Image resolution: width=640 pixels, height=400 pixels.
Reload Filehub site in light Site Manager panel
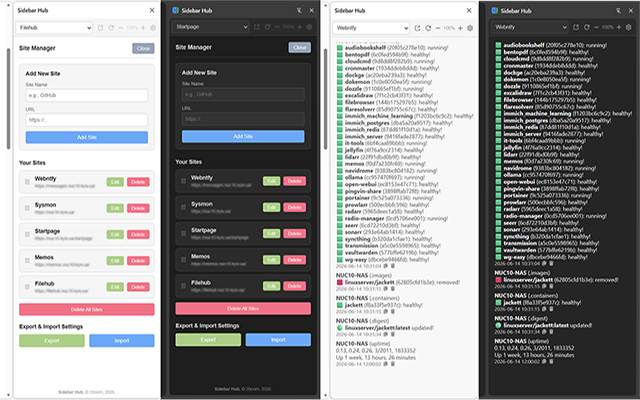111,28
